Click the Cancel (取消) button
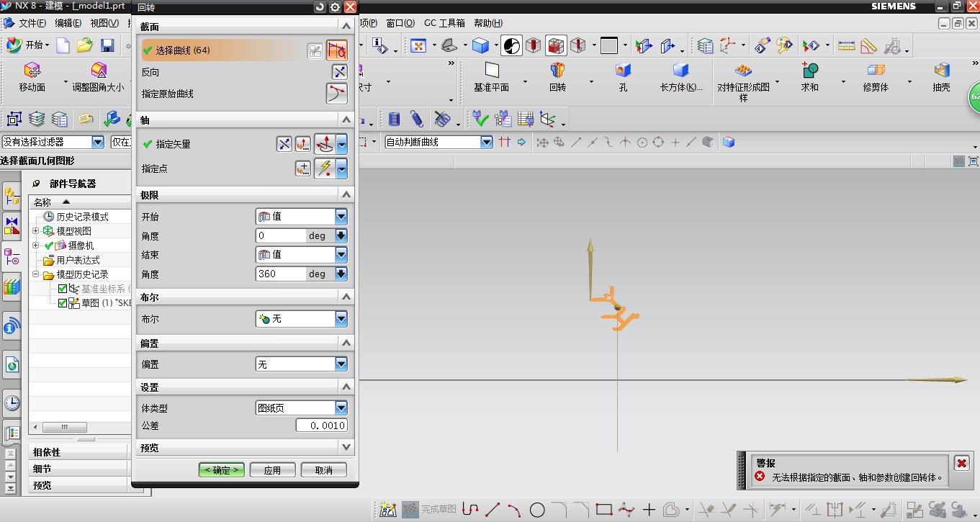This screenshot has height=522, width=980. point(323,470)
